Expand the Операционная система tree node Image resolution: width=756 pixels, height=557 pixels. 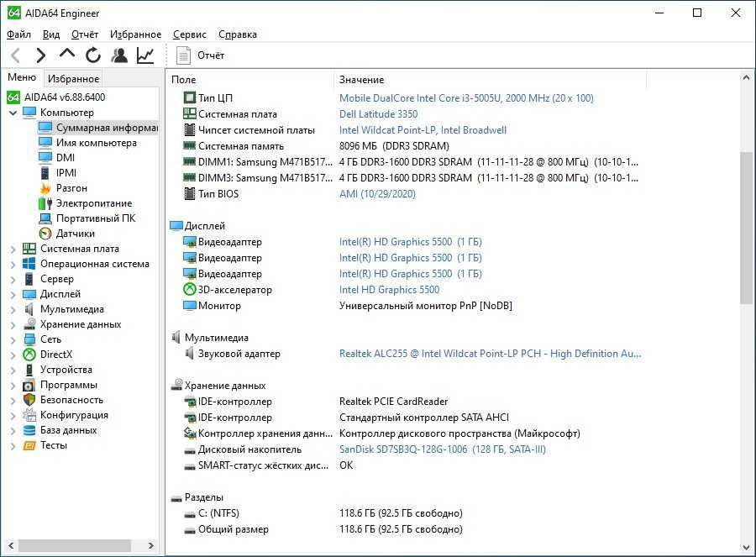tap(13, 265)
